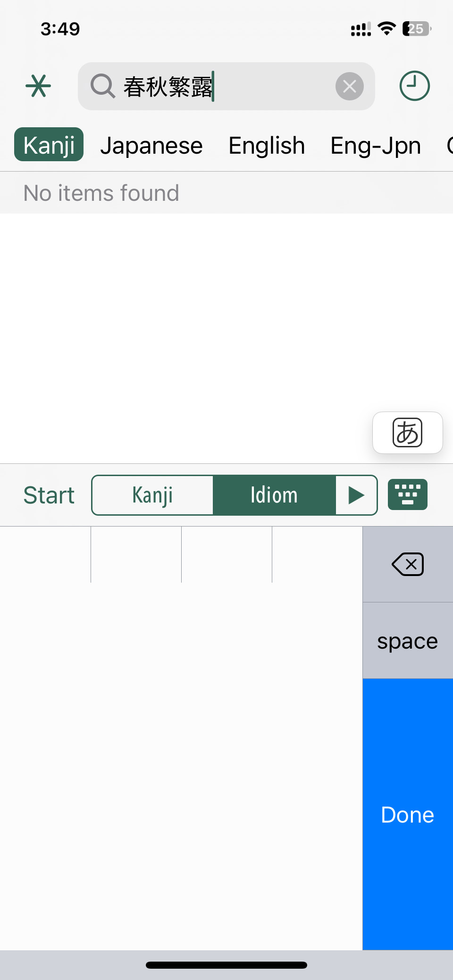Tap the backspace delete key
Image resolution: width=453 pixels, height=980 pixels.
click(x=408, y=564)
